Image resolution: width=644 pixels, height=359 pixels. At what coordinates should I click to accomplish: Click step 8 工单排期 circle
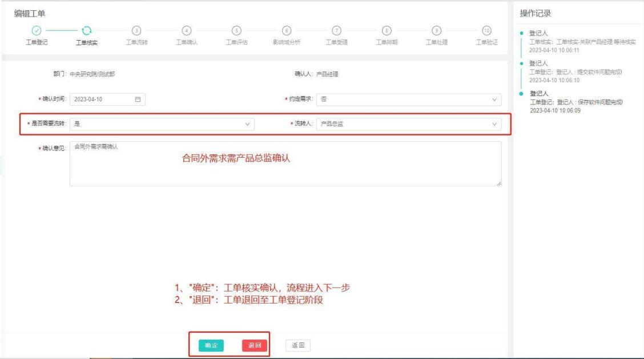[387, 30]
